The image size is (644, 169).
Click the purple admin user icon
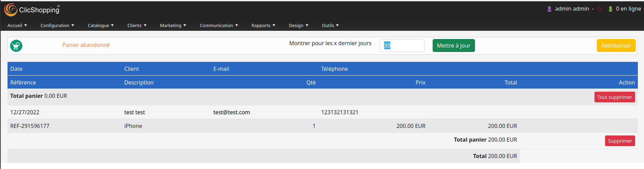pos(549,9)
